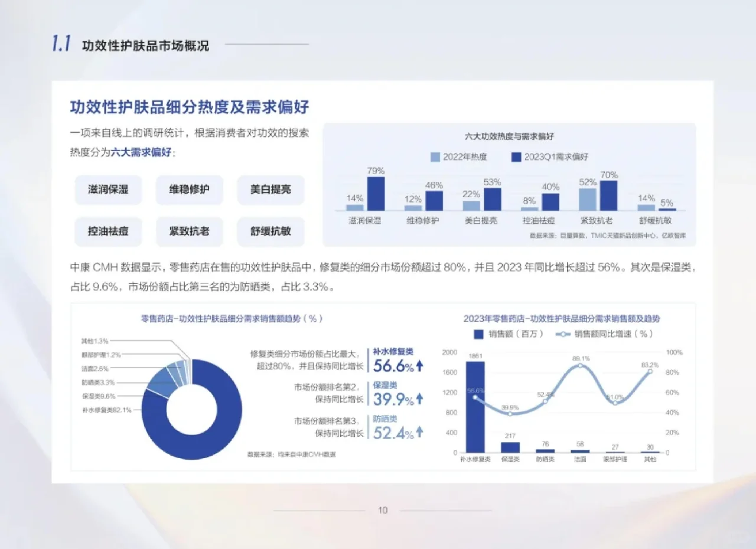
Task: Click the large 56.6% statistic figure
Action: pyautogui.click(x=393, y=367)
